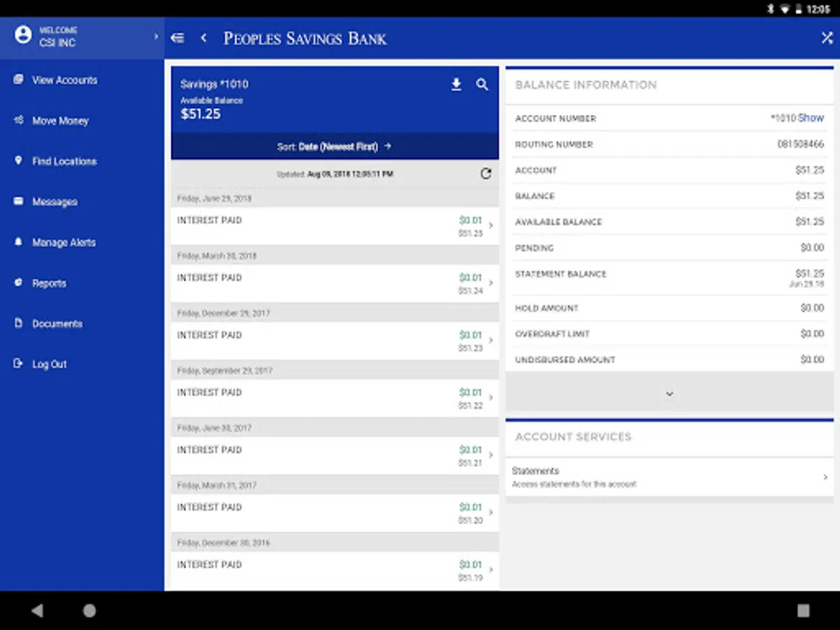Click the Pending $0.00 value
Image resolution: width=840 pixels, height=630 pixels.
coord(813,248)
